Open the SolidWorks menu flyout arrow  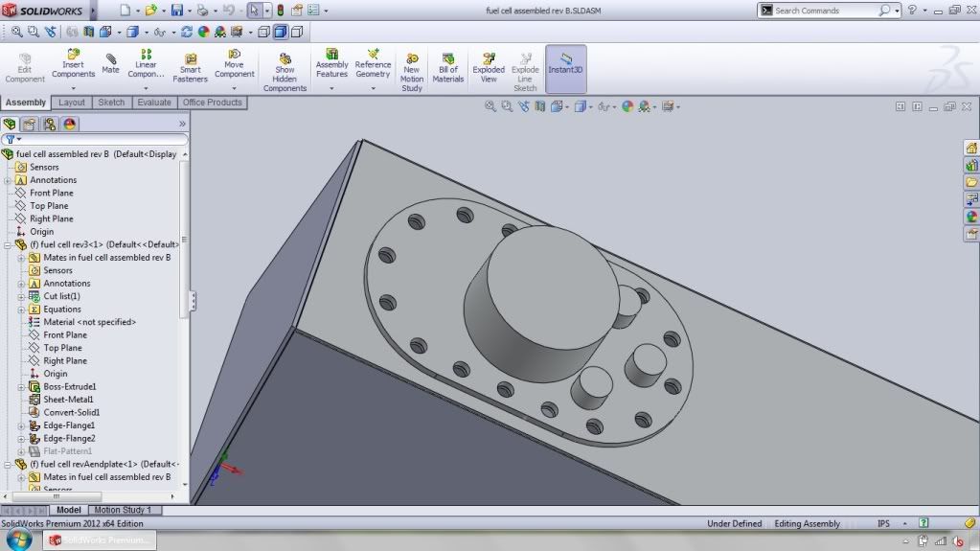click(93, 11)
